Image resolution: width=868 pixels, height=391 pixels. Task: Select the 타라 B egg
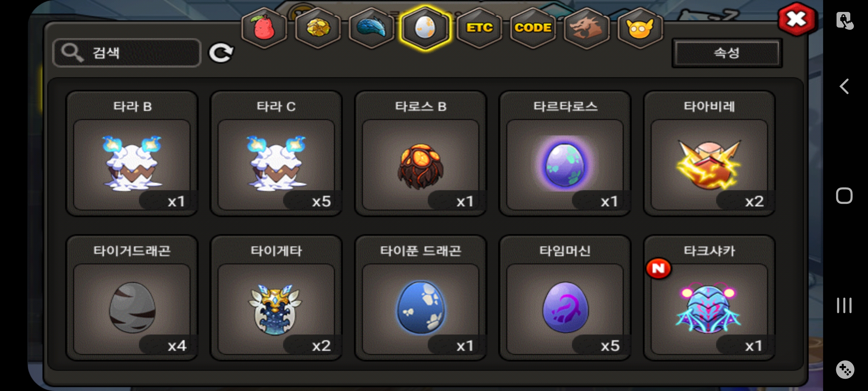(x=132, y=154)
